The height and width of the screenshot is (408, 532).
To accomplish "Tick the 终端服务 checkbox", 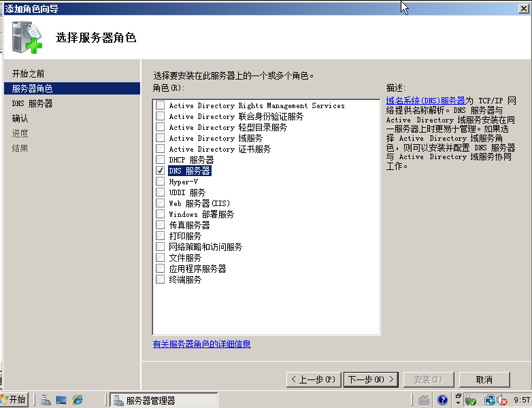I will [160, 279].
